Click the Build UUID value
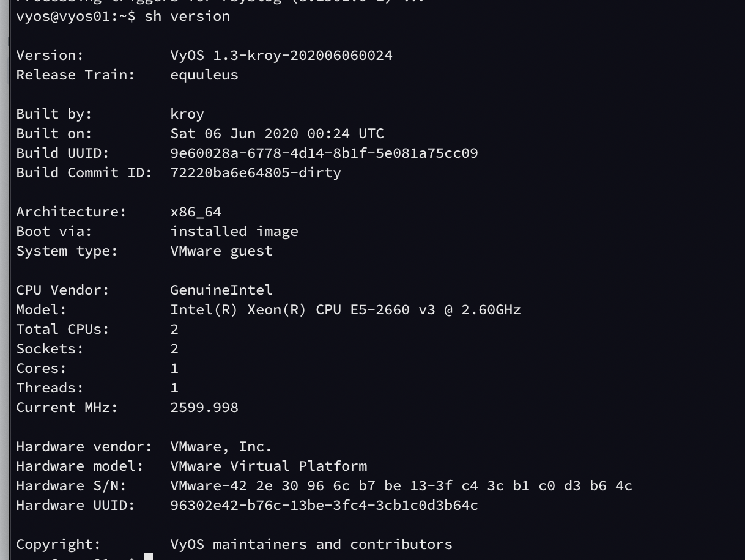Image resolution: width=745 pixels, height=560 pixels. click(324, 153)
